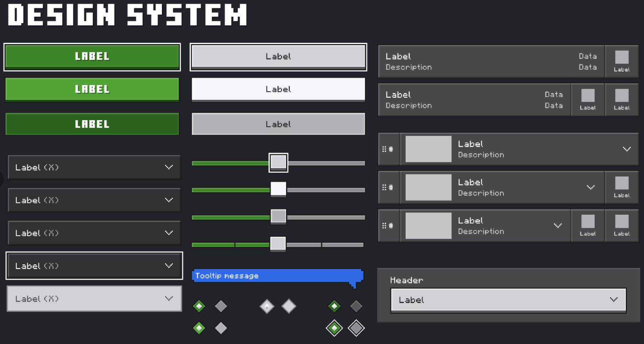Grab the drag handle of the row without icon buttons

(387, 149)
